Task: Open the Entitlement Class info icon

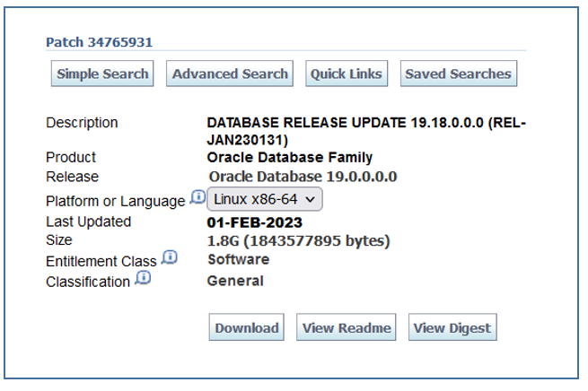Action: (170, 258)
